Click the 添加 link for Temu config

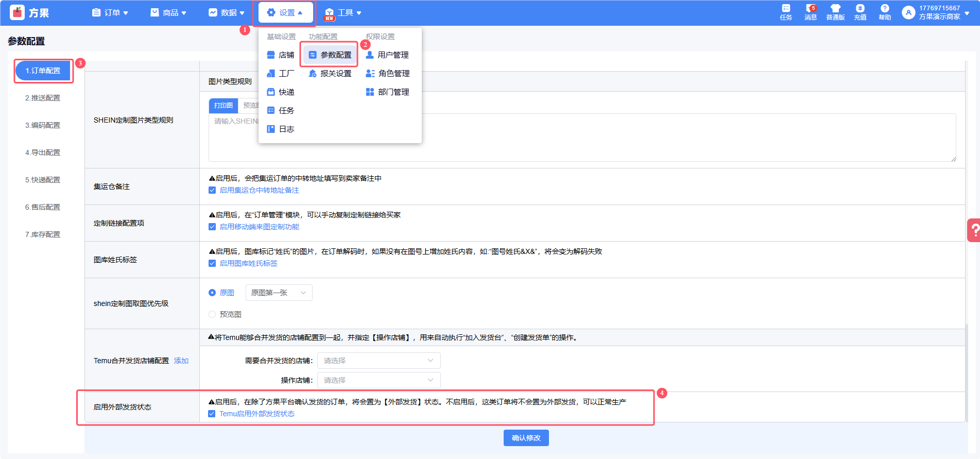(181, 361)
